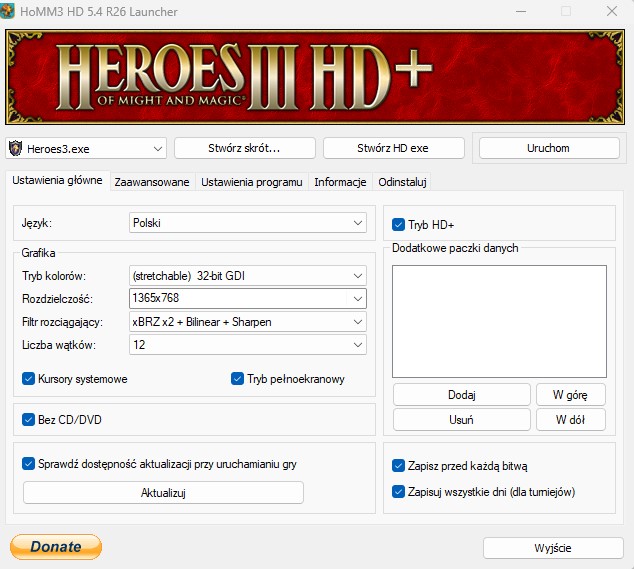Open the Rozdzielczość dropdown arrow

(357, 299)
